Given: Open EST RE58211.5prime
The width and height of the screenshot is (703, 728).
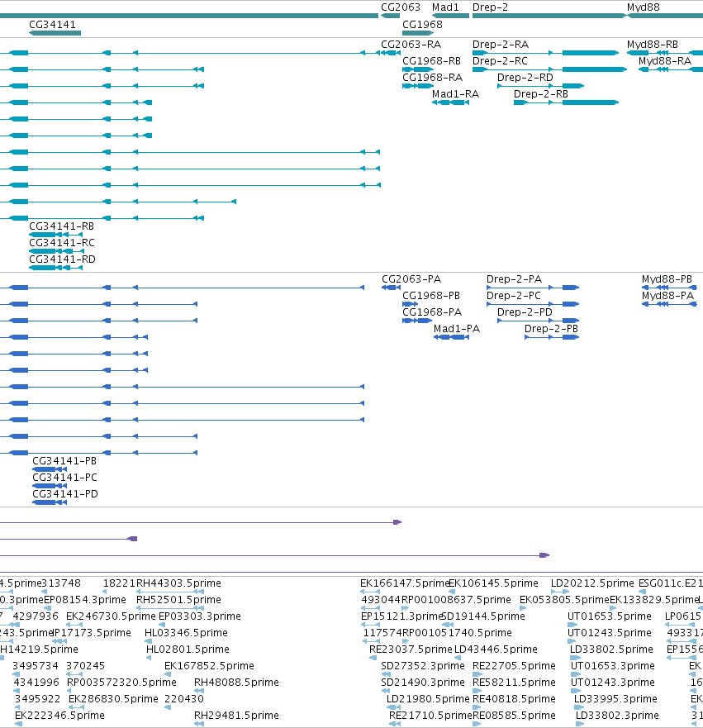Looking at the screenshot, I should point(514,683).
